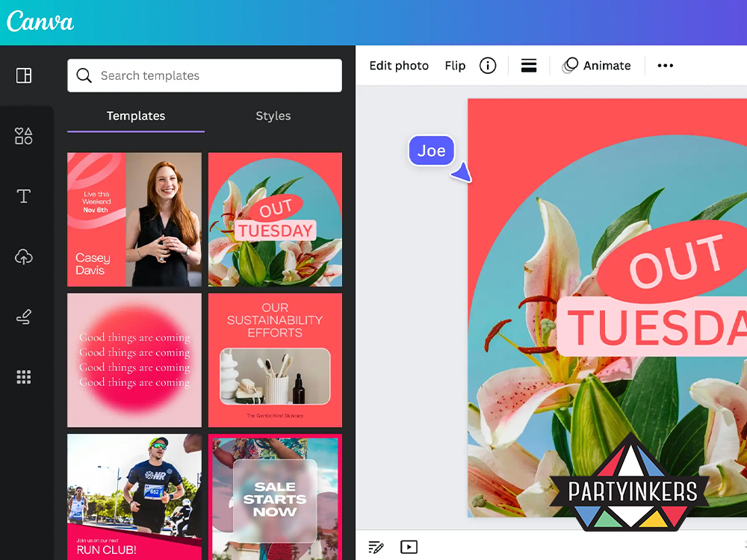Select the Casey Davis template
This screenshot has height=560, width=747.
click(x=134, y=220)
